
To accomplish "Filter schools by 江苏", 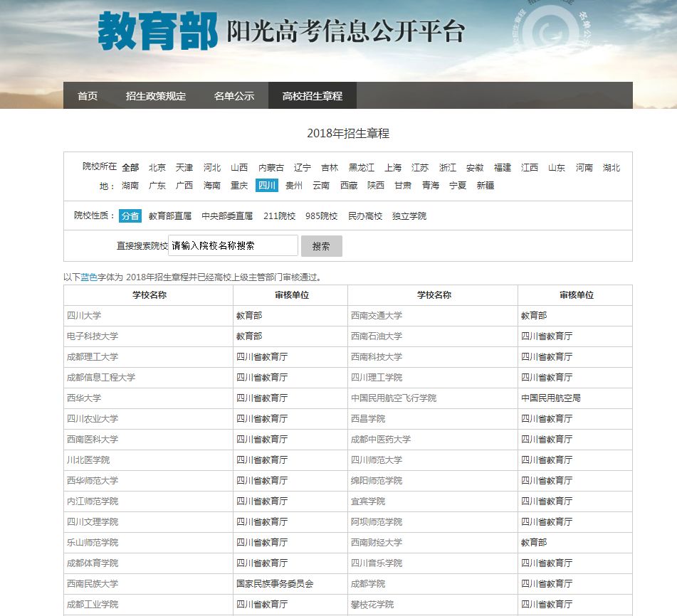I will tap(420, 167).
